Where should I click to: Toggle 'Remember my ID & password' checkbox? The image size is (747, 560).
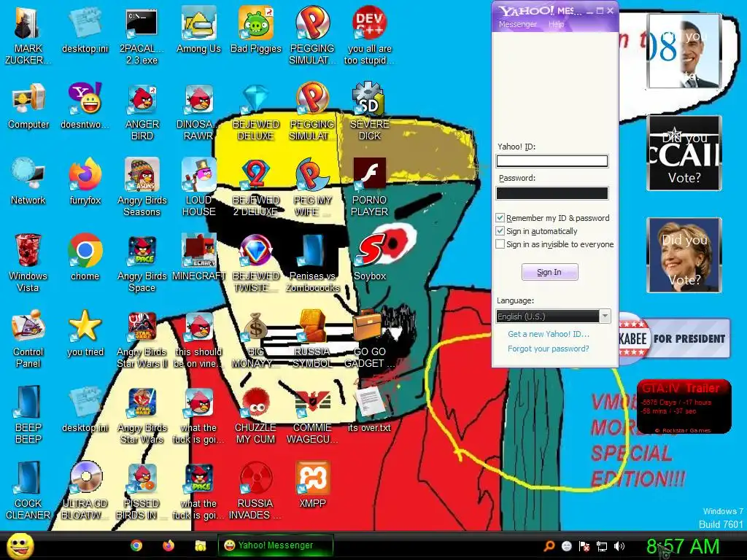pos(500,217)
